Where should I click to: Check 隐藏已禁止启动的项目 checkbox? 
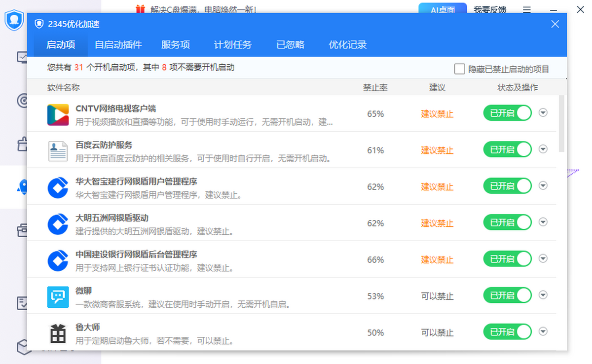(459, 69)
